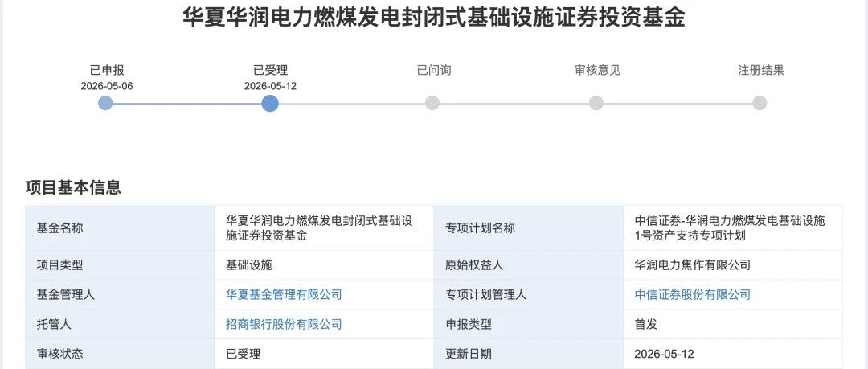Viewport: 868px width, 369px height.
Task: Click the 审核意见 progress step circle
Action: 596,103
